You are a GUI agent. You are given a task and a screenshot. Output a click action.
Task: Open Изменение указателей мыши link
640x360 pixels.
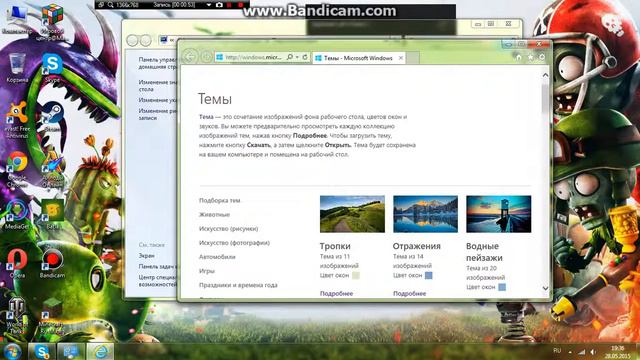(x=158, y=100)
